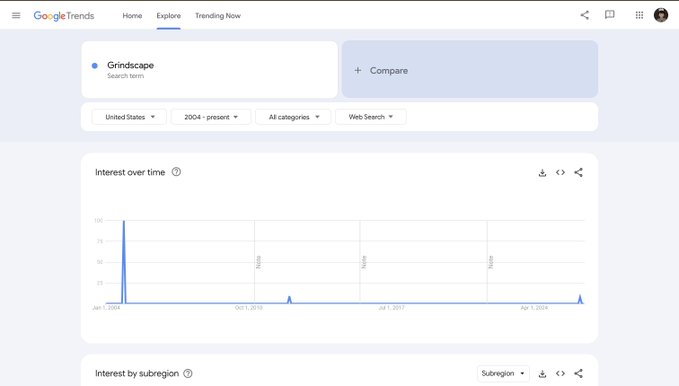Viewport: 679px width, 386px height.
Task: Click the header share icon
Action: tap(585, 15)
